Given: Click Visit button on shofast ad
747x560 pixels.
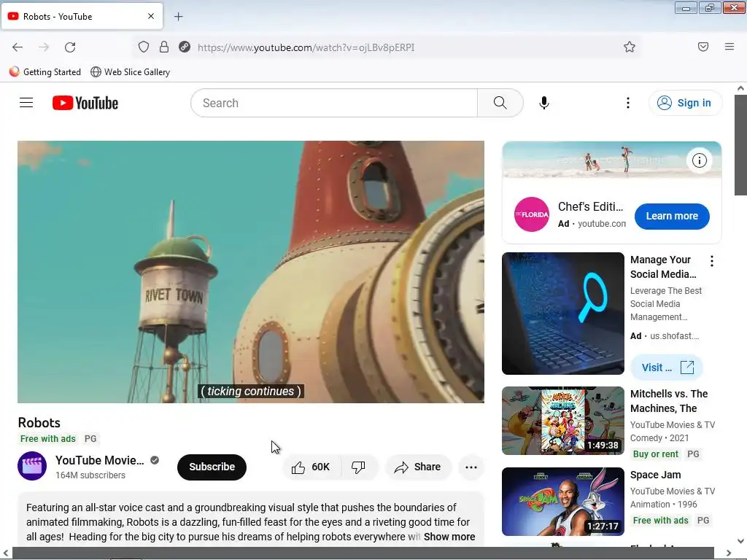Looking at the screenshot, I should coord(667,367).
